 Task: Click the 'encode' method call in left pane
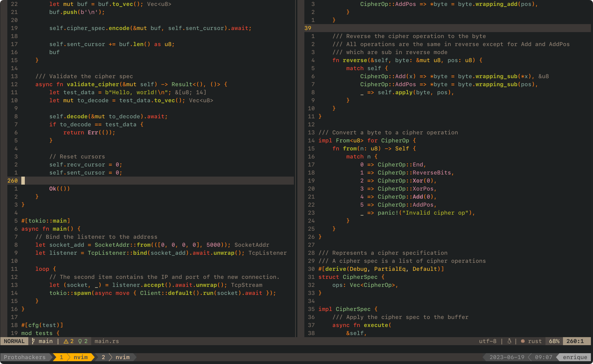point(119,28)
